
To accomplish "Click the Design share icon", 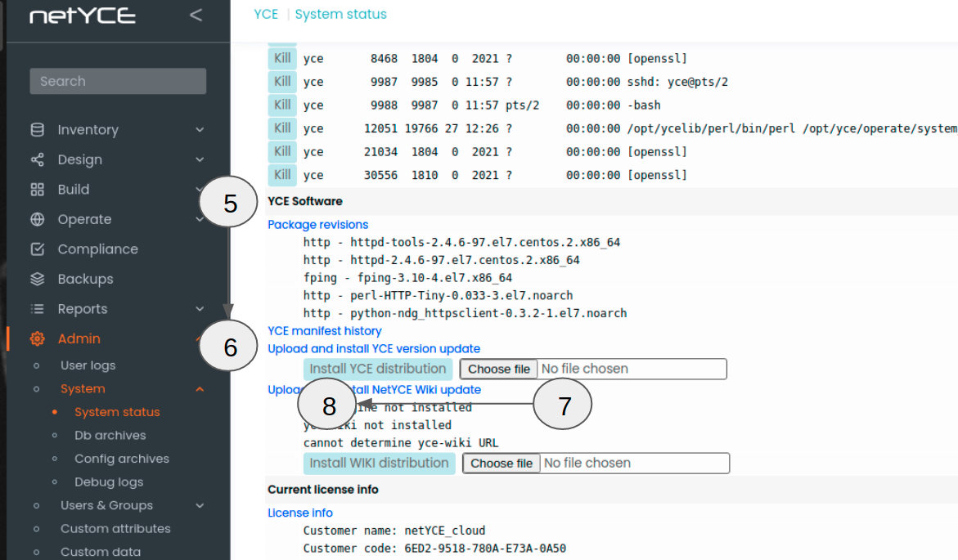I will (38, 159).
